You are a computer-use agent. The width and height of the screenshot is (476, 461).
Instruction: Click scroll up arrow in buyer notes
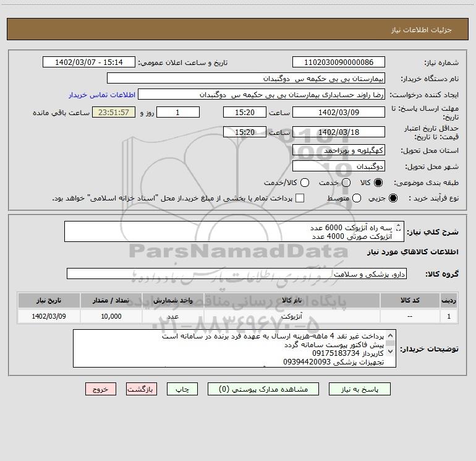391,335
